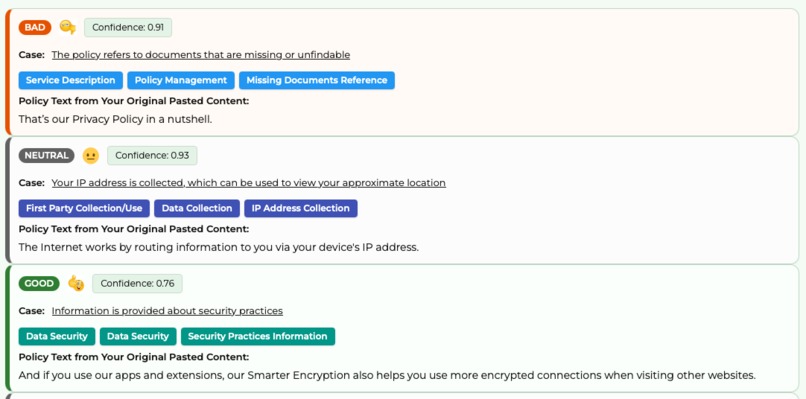Click the first Data Security tag
806x399 pixels.
click(57, 336)
